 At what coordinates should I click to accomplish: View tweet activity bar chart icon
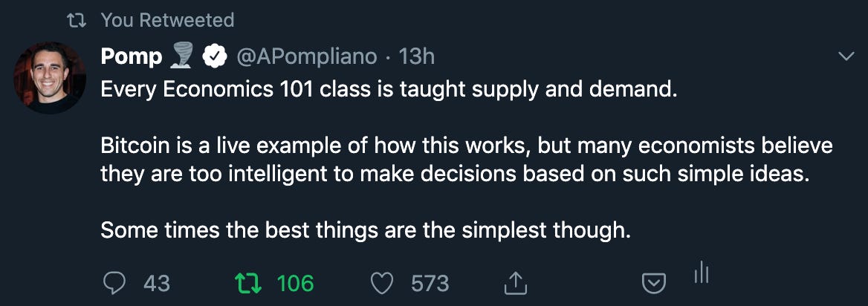(699, 273)
